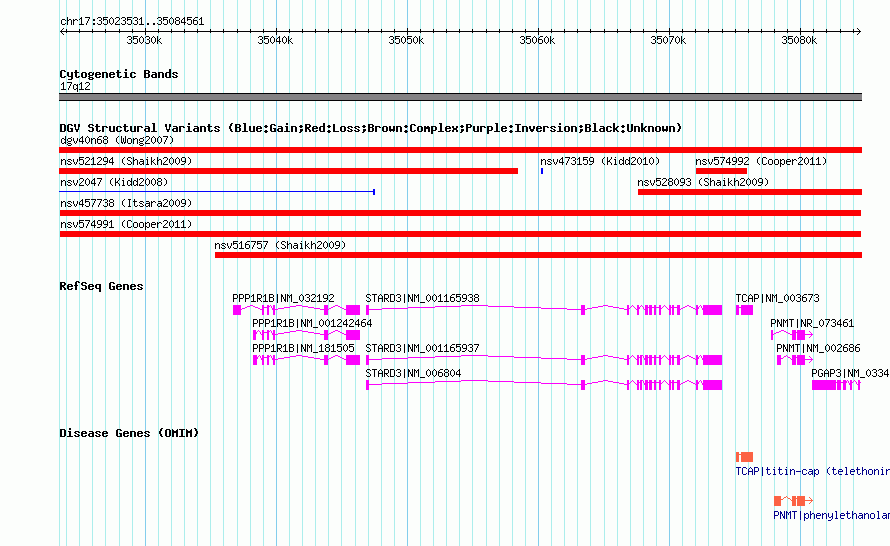This screenshot has height=546, width=890.
Task: Select the nsv521294 (Shaikh2009) red loss bar
Action: pos(288,171)
